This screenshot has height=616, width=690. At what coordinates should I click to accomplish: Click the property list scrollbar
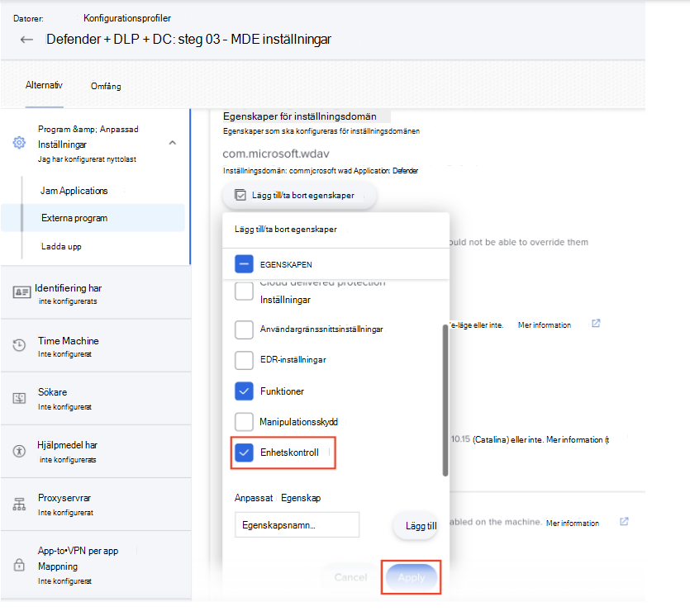coord(445,400)
